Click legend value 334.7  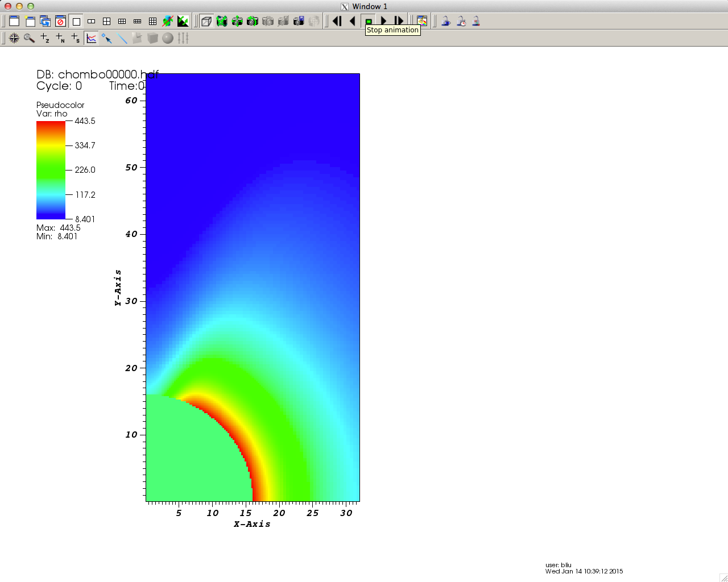pyautogui.click(x=85, y=145)
